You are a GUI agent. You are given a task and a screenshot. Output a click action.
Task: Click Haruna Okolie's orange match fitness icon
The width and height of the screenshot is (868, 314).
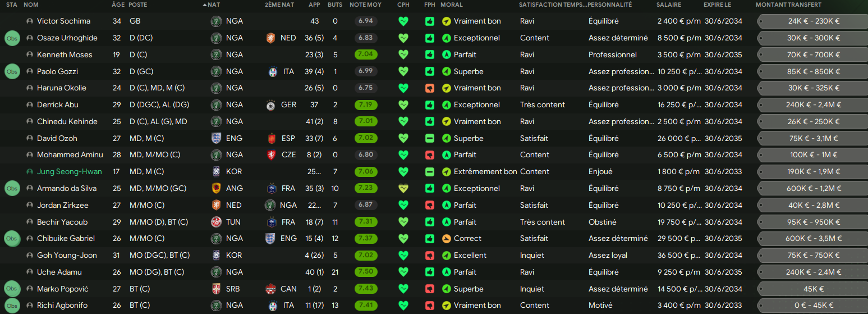(x=430, y=88)
